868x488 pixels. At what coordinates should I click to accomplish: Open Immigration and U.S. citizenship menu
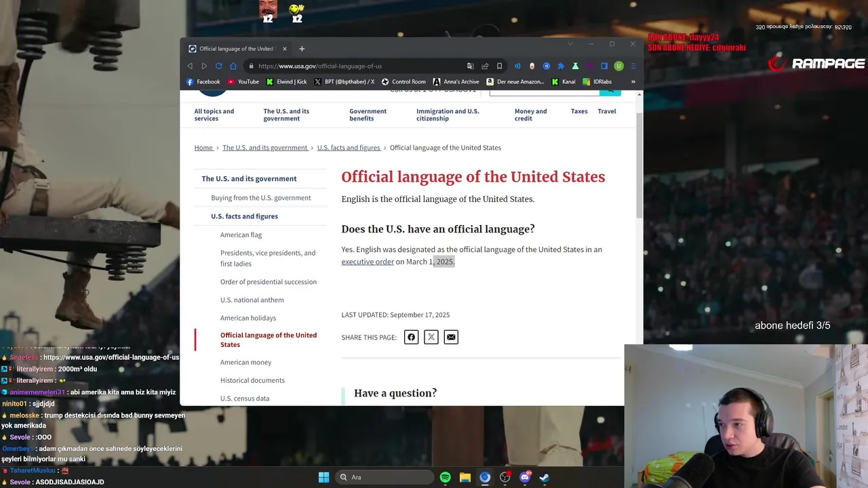click(x=448, y=115)
